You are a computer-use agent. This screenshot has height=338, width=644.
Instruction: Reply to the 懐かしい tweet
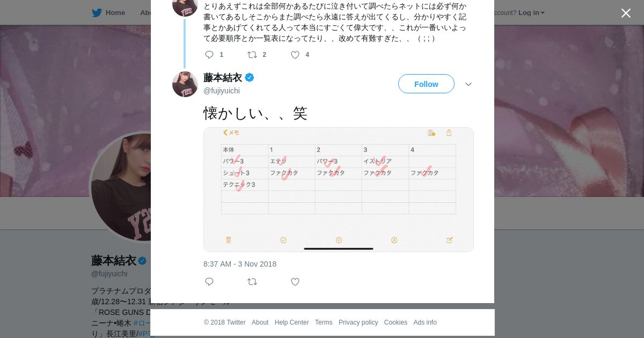(x=209, y=282)
